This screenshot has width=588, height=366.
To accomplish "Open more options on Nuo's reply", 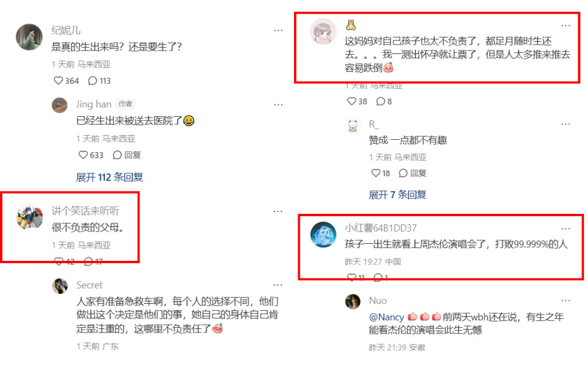I will tap(566, 300).
